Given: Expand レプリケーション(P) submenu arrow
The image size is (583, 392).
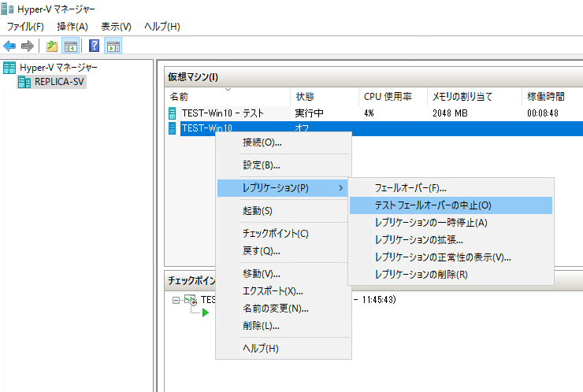Looking at the screenshot, I should point(340,188).
